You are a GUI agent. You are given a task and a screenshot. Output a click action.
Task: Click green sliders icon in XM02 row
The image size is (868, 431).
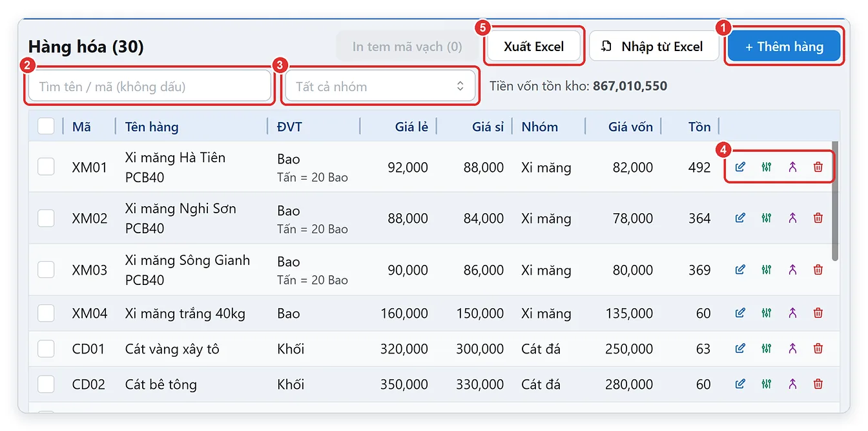coord(766,218)
